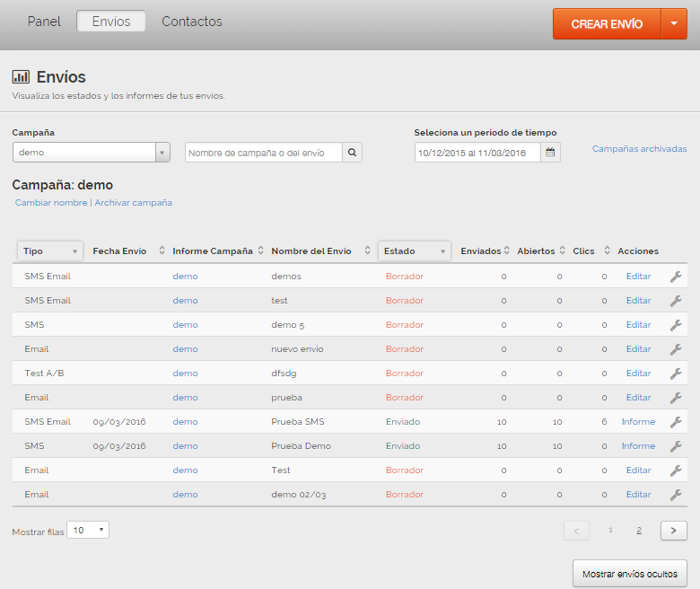The height and width of the screenshot is (589, 700).
Task: Open Informe for Prueba SMS
Action: click(638, 421)
